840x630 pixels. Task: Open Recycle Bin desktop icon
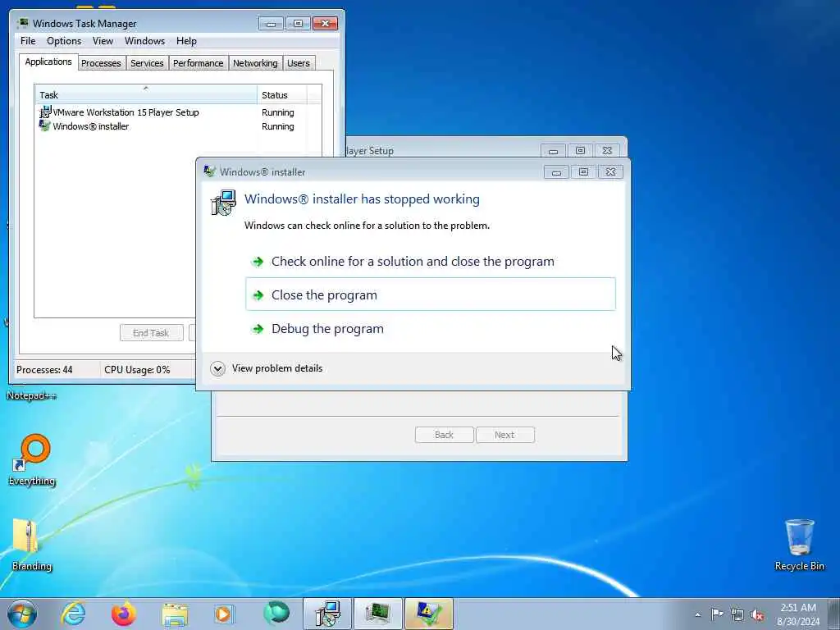coord(799,545)
